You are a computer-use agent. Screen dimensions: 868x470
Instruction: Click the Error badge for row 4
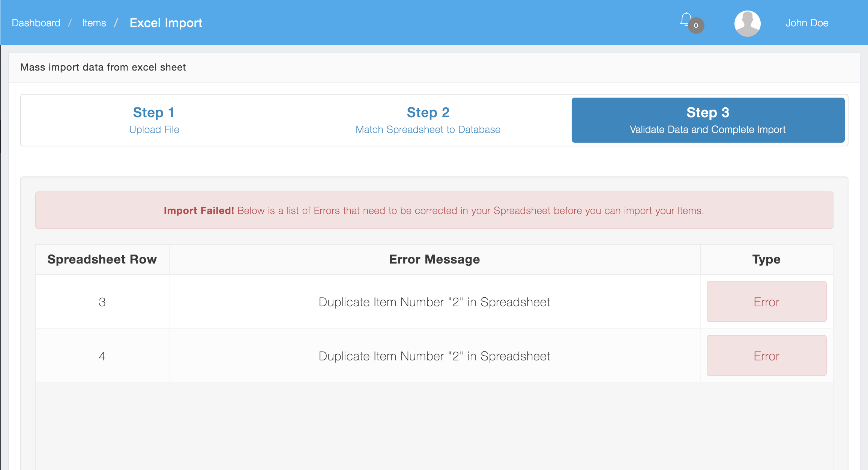766,356
